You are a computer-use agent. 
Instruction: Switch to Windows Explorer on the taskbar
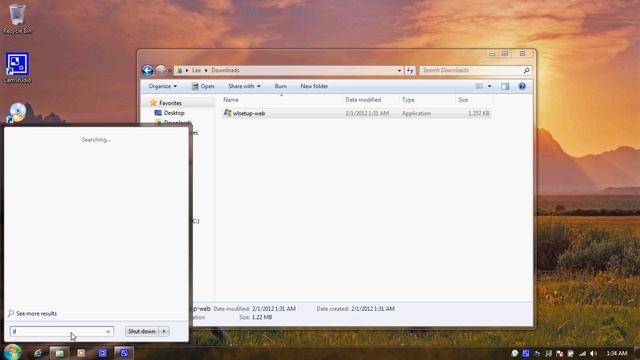[60, 353]
